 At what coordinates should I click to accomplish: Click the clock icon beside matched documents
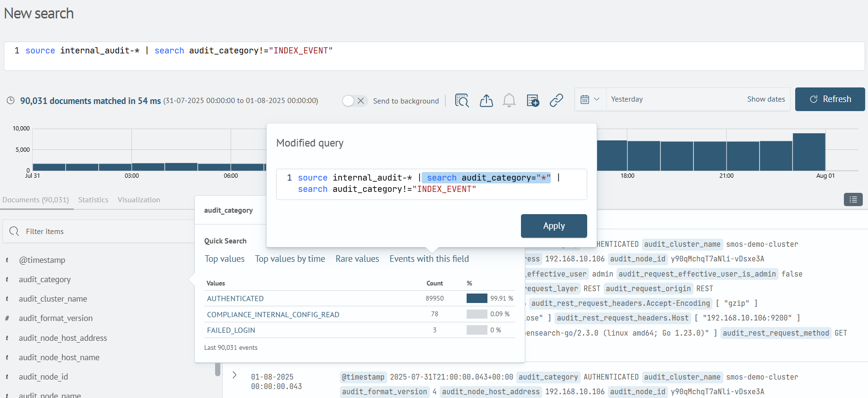pos(10,101)
